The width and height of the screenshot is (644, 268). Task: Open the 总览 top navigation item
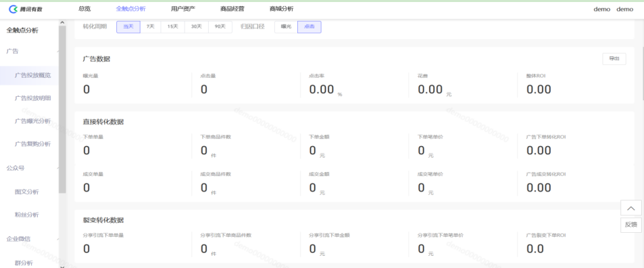tap(84, 9)
